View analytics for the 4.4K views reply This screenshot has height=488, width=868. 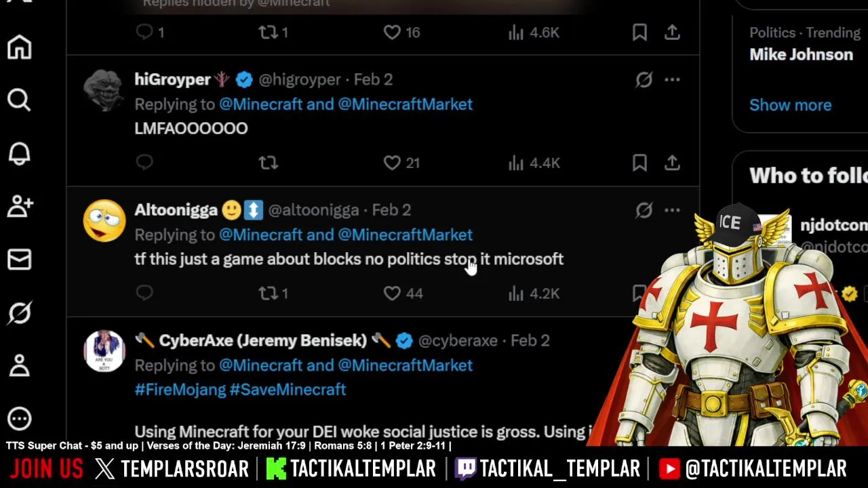coord(534,163)
